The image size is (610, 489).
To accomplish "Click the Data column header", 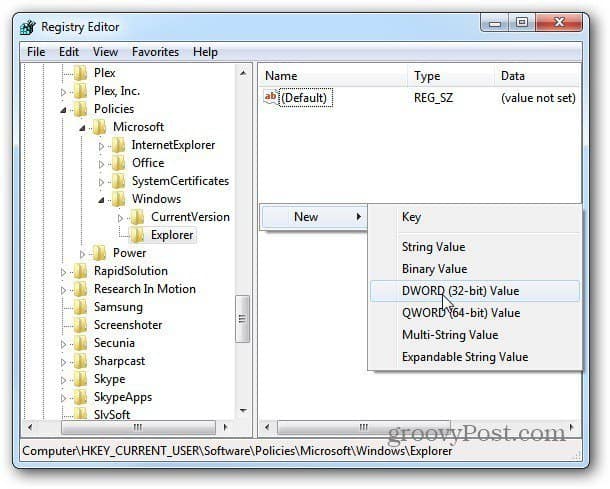I will tap(538, 76).
